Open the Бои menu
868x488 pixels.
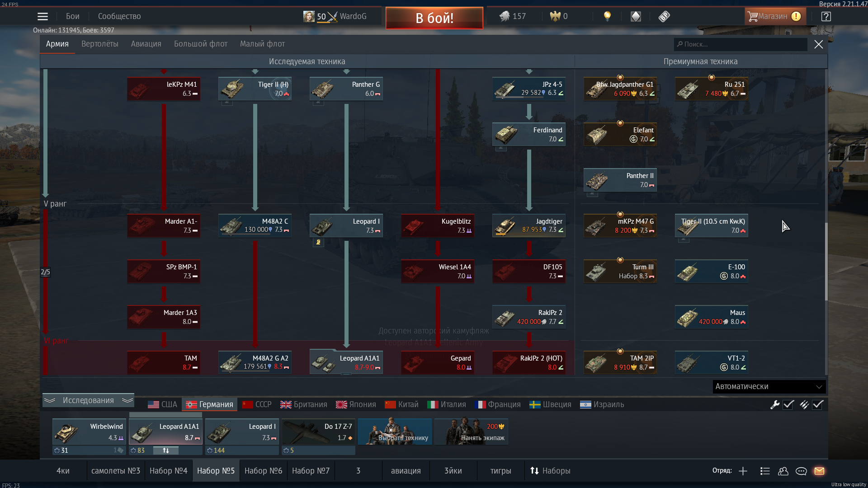coord(72,16)
